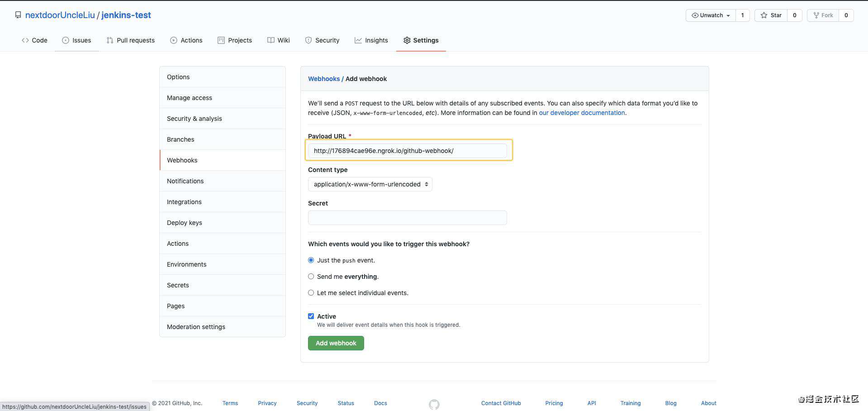Go to Security & analysis settings

[x=223, y=119]
